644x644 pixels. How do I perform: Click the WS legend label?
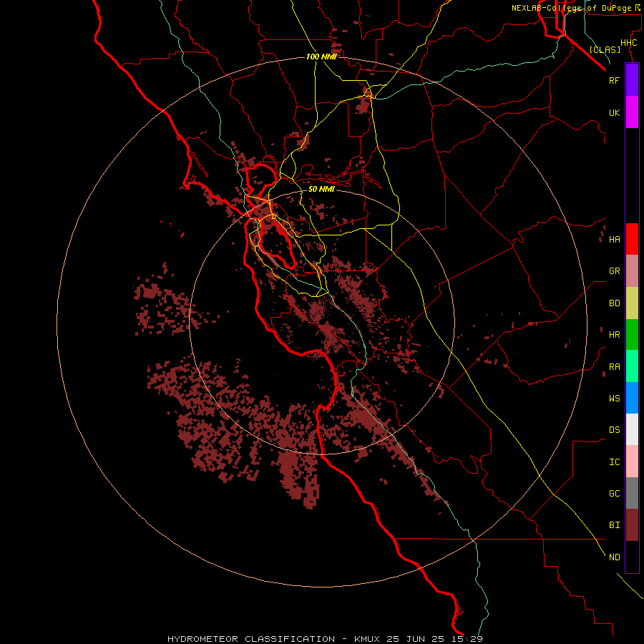615,399
